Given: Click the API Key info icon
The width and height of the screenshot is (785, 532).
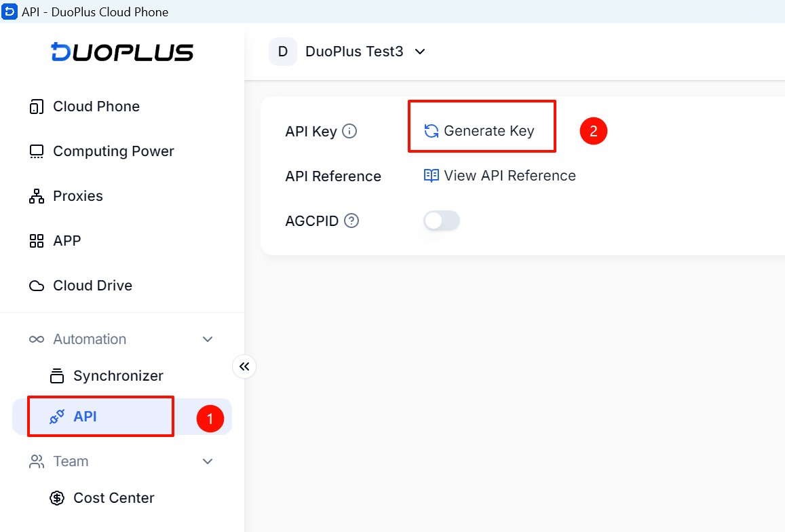Looking at the screenshot, I should [349, 131].
